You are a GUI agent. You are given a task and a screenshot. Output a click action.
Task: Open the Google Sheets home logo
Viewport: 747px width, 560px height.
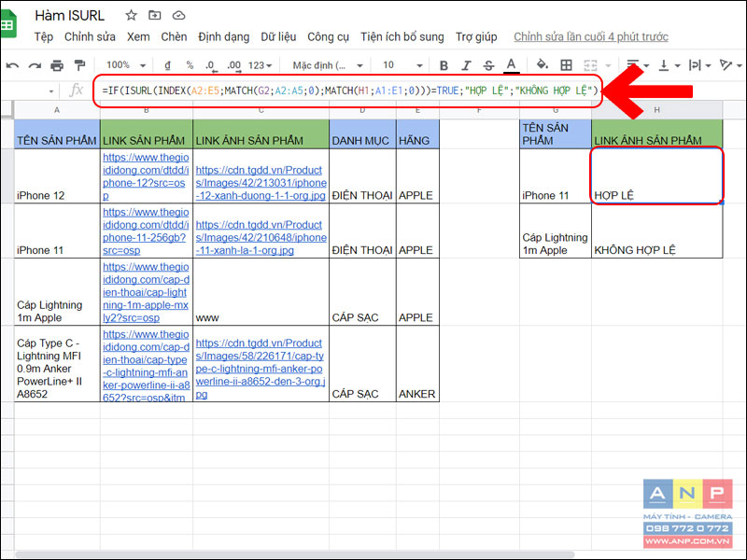(8, 24)
